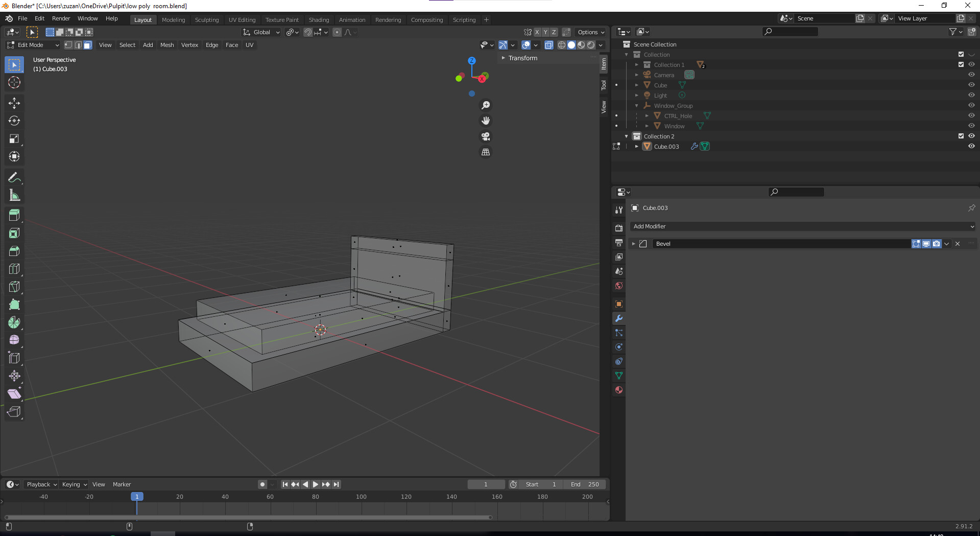Open the Modifier properties tab
The height and width of the screenshot is (536, 980).
coord(619,318)
